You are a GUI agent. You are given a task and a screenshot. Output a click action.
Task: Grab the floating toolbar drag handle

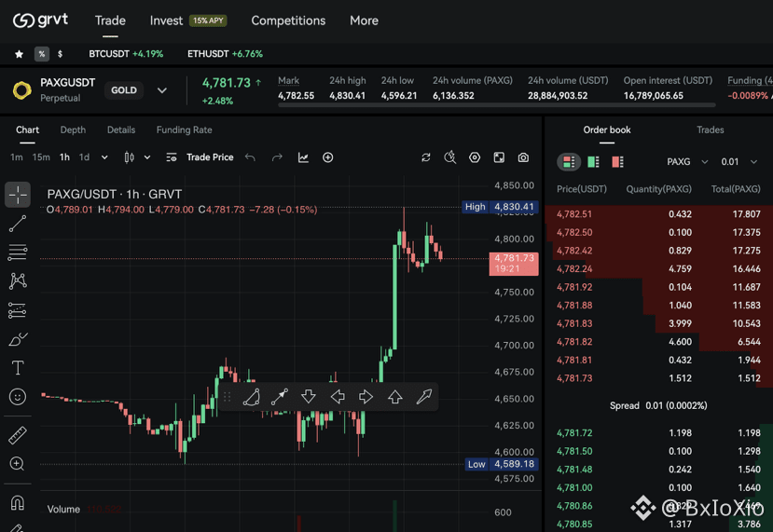tap(228, 397)
